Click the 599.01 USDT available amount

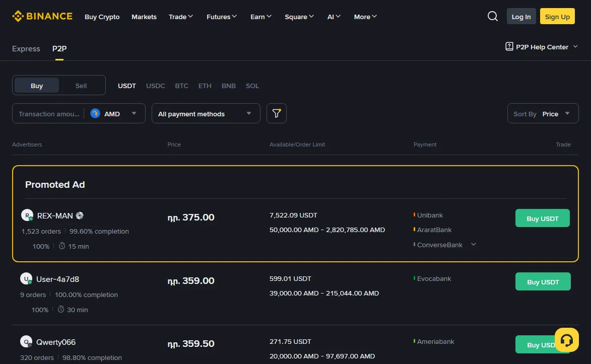(x=290, y=278)
